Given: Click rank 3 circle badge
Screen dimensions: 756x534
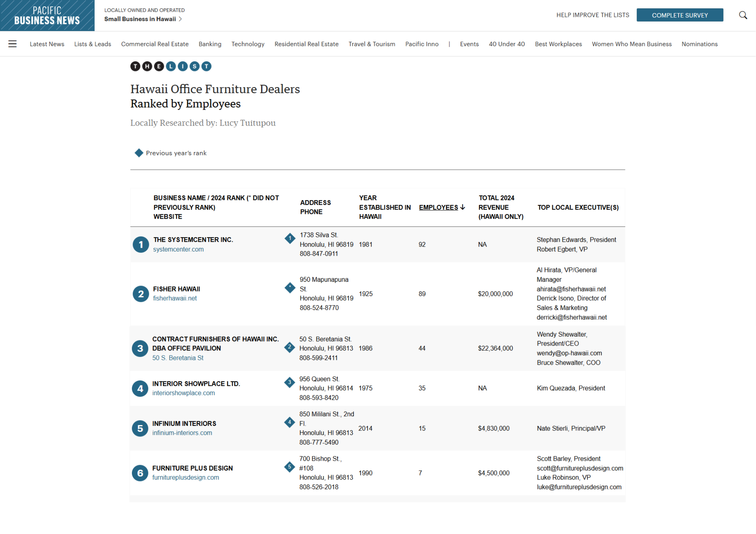Looking at the screenshot, I should coord(140,348).
